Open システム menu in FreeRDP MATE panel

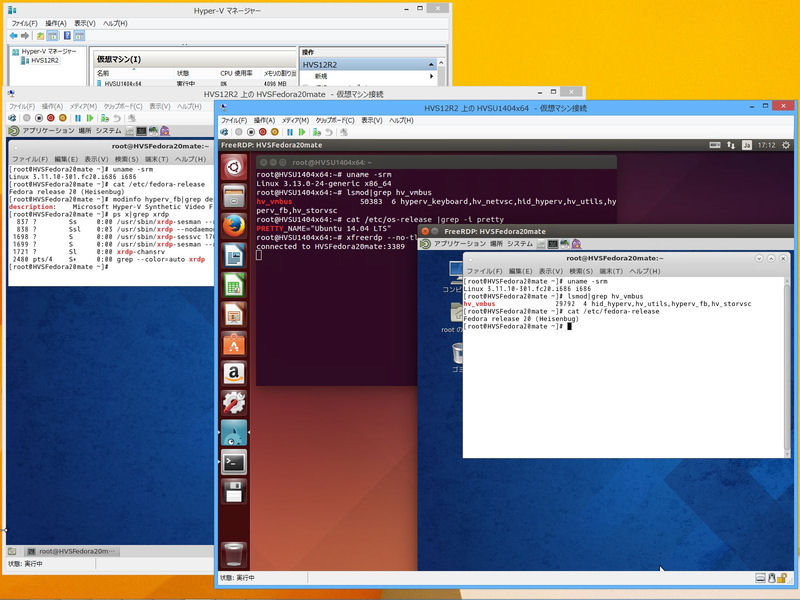(520, 244)
